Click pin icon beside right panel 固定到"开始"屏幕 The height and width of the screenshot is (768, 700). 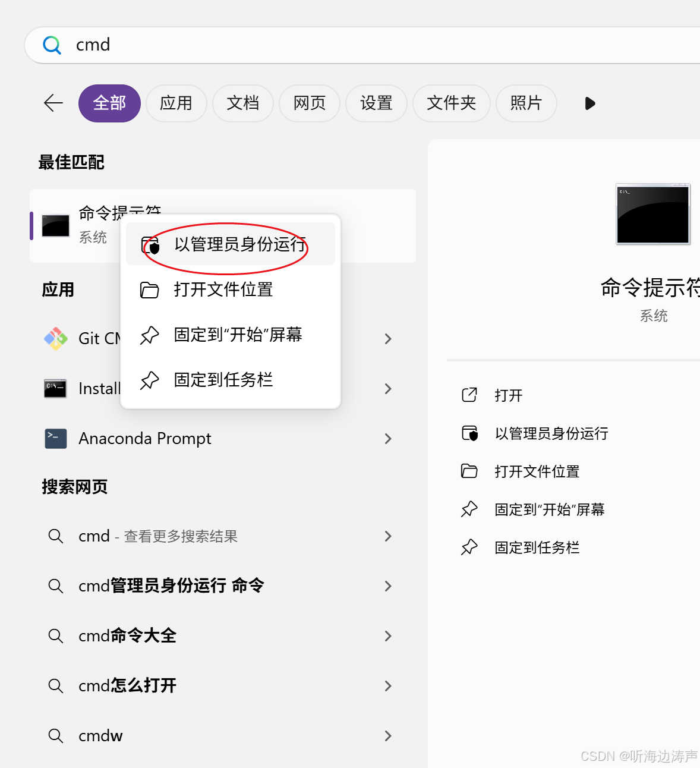point(469,509)
